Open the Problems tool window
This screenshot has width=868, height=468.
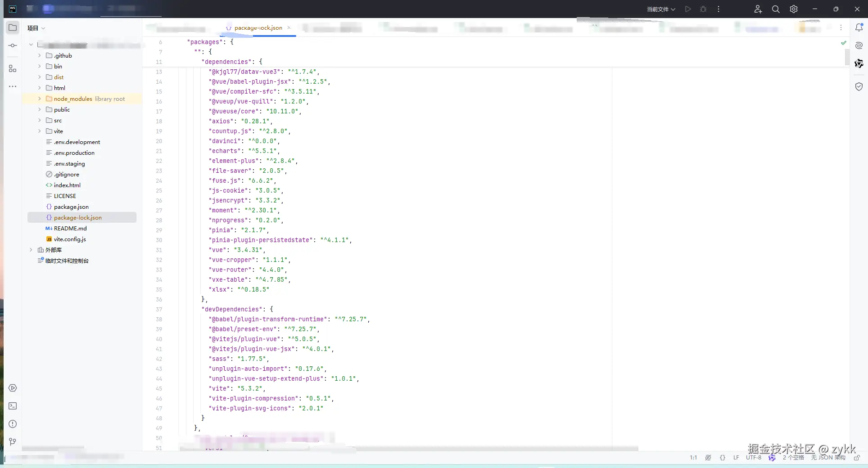click(13, 424)
